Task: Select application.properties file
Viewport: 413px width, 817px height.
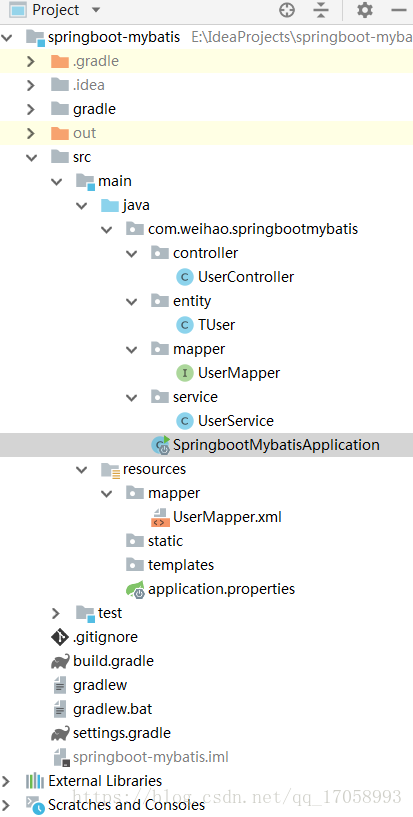Action: pos(221,589)
